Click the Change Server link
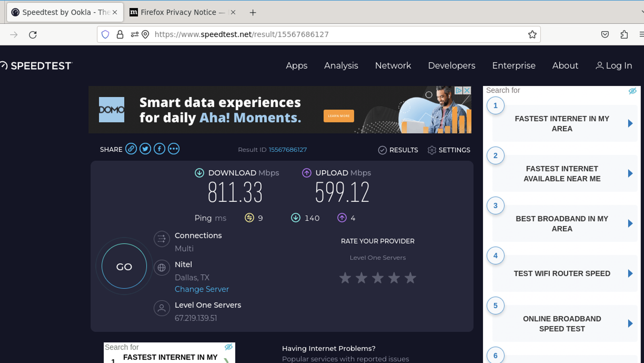This screenshot has width=644, height=363. (x=202, y=289)
